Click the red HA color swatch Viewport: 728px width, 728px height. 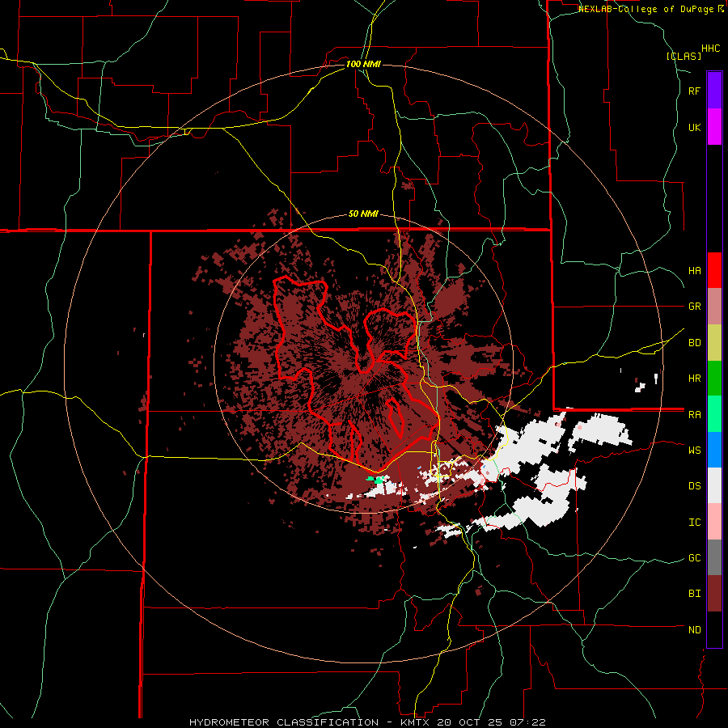tap(714, 270)
